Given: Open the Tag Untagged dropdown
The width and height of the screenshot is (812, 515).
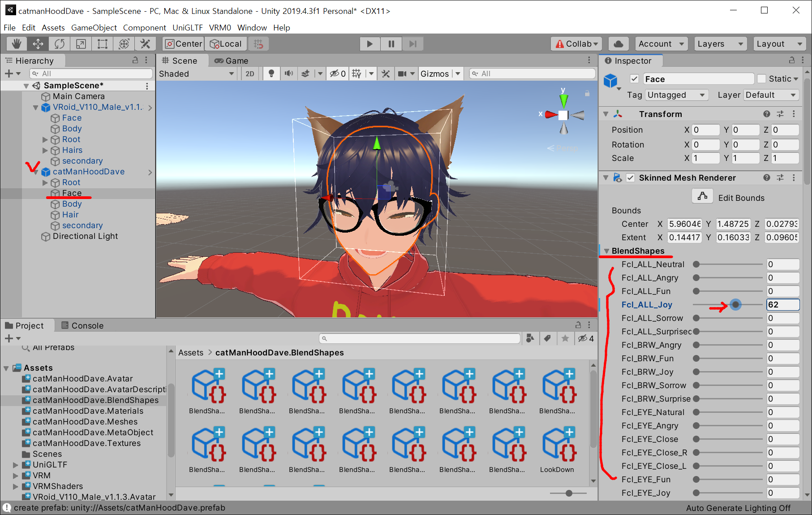Looking at the screenshot, I should tap(677, 95).
